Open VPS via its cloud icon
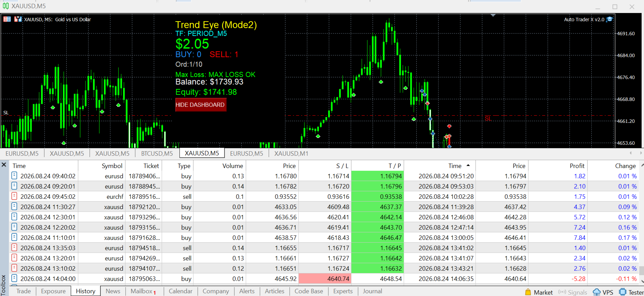 [596, 292]
